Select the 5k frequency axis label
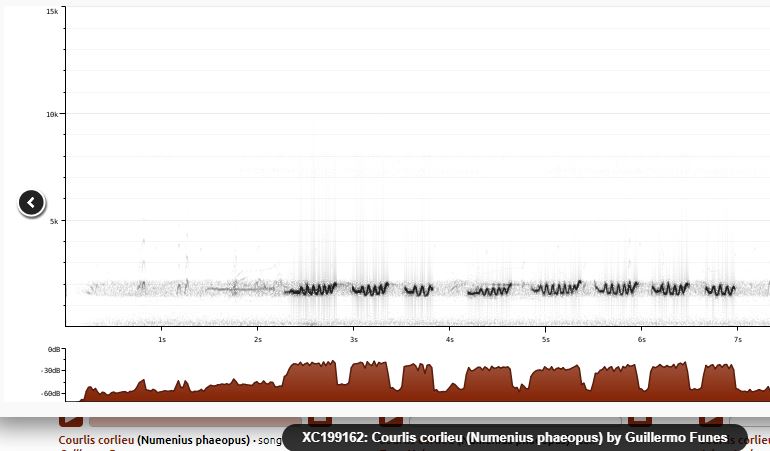This screenshot has height=451, width=770. (x=54, y=222)
